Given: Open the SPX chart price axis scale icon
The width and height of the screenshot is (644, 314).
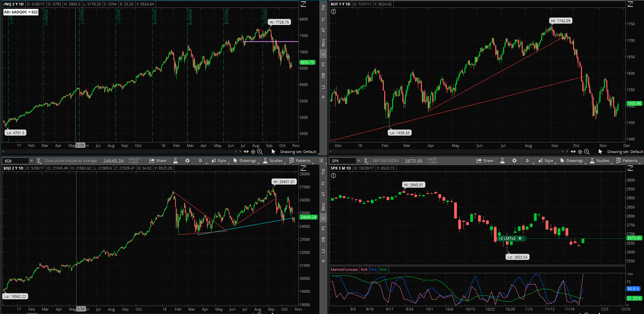Looking at the screenshot, I should coord(630,168).
